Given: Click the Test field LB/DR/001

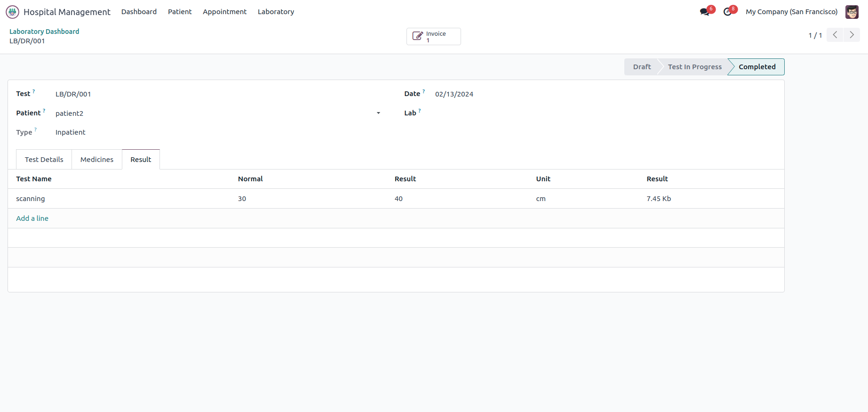Looking at the screenshot, I should [73, 94].
